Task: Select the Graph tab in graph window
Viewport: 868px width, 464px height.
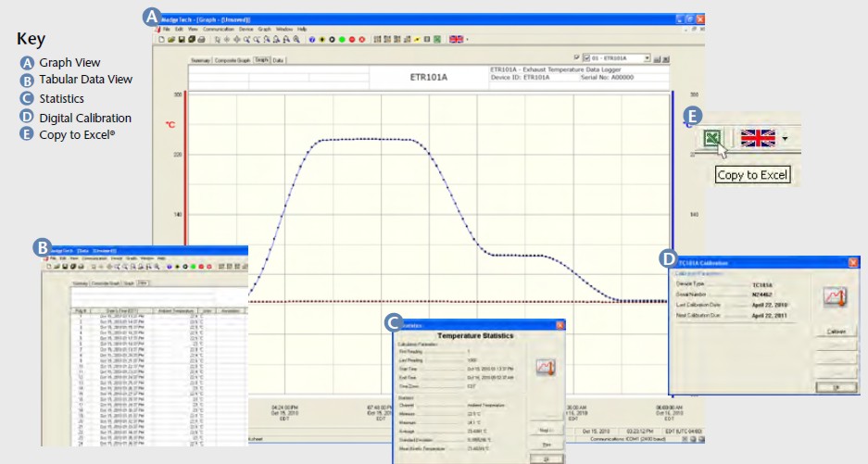Action: click(262, 60)
